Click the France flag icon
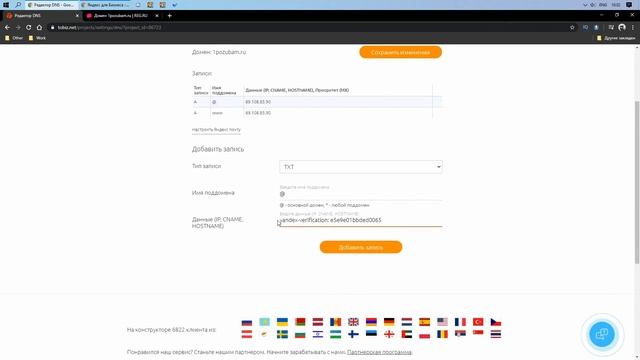Screen dimensions: 640x360 click(x=460, y=322)
